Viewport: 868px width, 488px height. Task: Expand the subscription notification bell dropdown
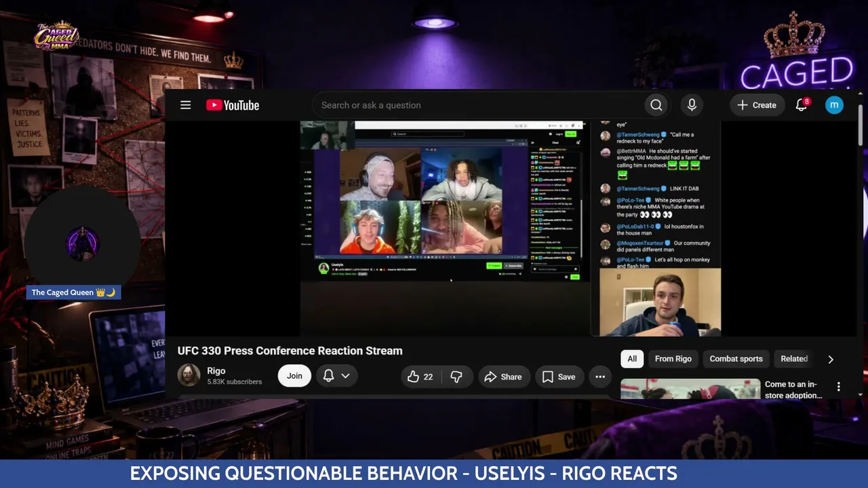(x=336, y=376)
